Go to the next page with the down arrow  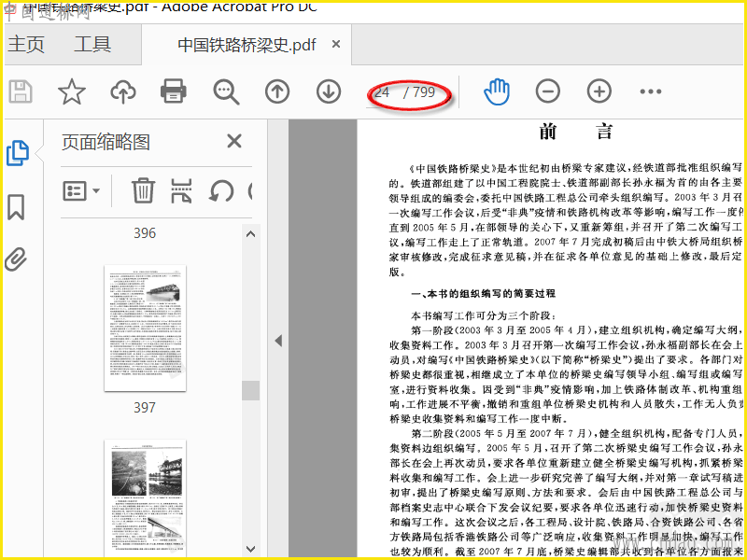329,91
